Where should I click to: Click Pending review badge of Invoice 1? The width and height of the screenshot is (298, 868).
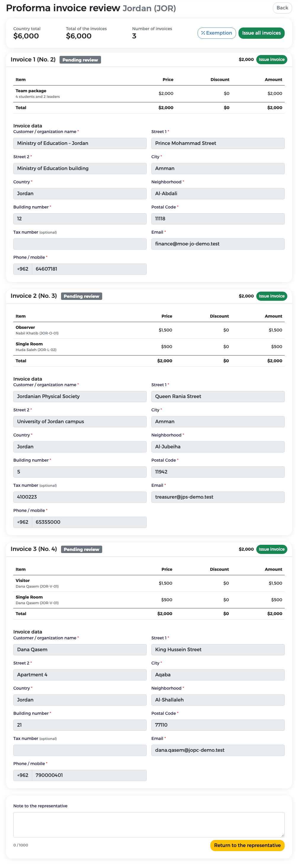(80, 60)
